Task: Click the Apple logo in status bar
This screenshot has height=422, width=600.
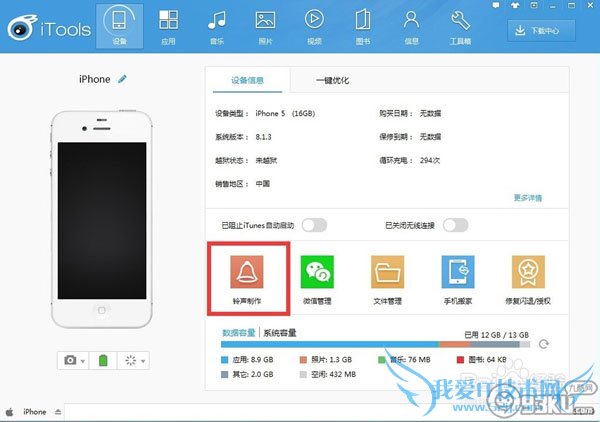Action: [x=9, y=412]
